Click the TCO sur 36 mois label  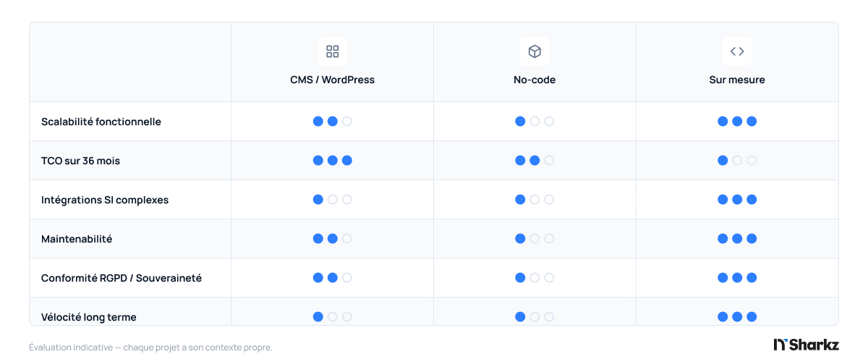(x=81, y=161)
